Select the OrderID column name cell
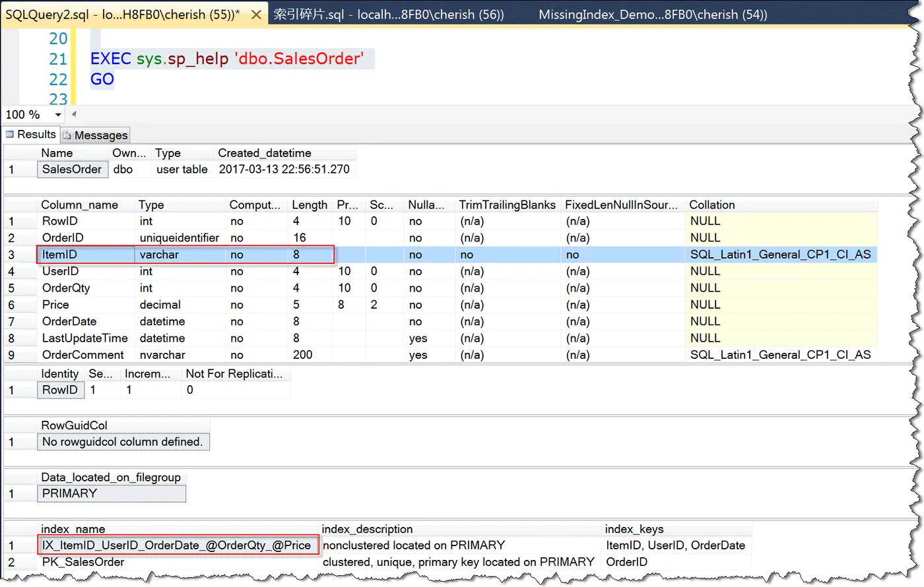Viewport: 924px width, 587px height. [86, 238]
